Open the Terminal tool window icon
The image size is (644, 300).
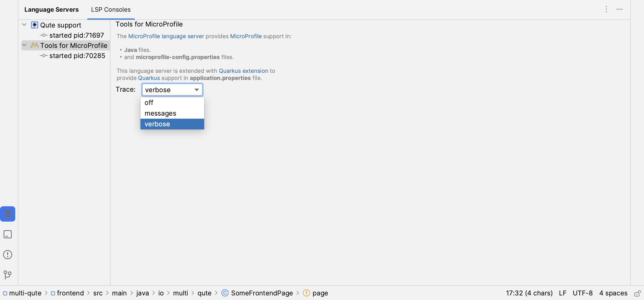point(8,234)
